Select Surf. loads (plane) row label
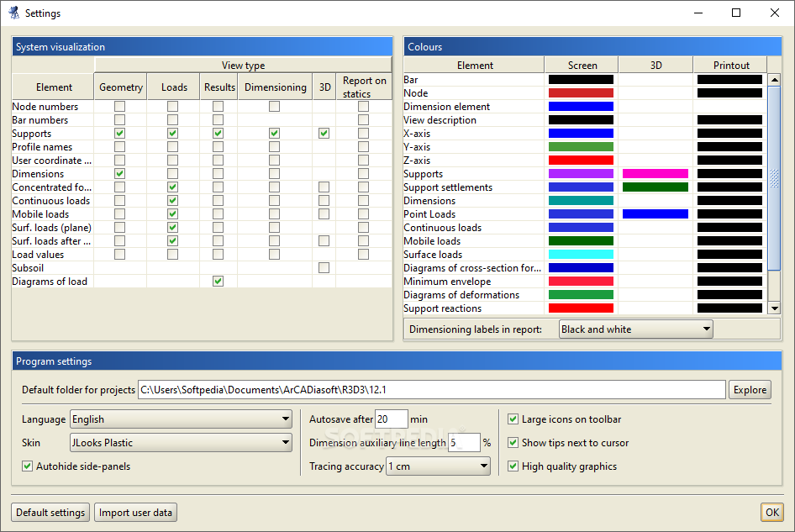795x532 pixels. click(52, 228)
